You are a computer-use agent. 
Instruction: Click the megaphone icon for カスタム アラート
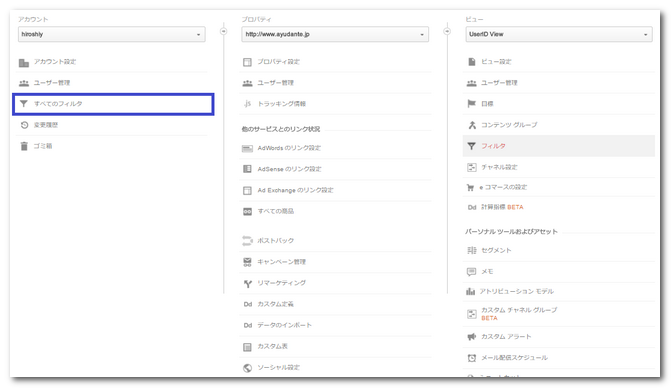click(x=472, y=337)
